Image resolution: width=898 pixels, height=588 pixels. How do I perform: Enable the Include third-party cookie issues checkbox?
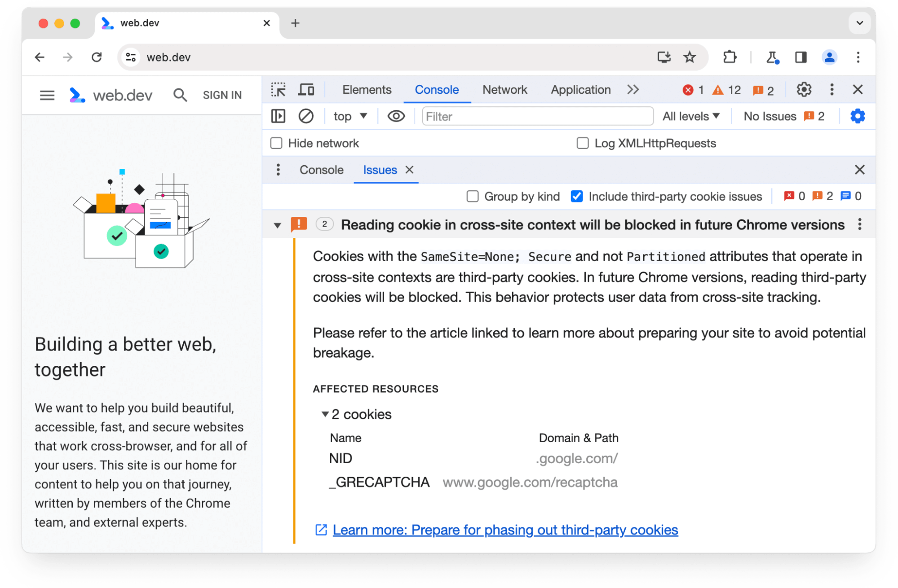coord(577,196)
